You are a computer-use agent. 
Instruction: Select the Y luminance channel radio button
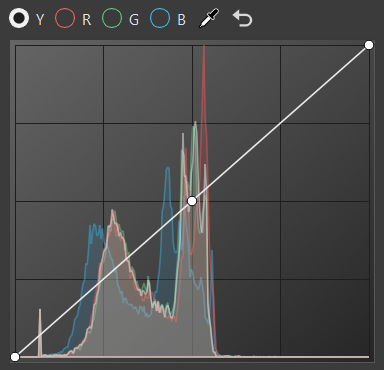pos(19,18)
